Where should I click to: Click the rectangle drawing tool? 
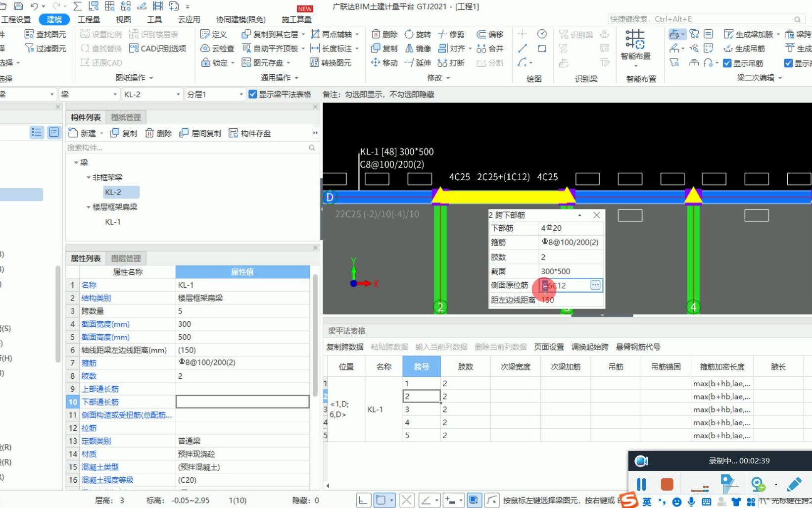coord(542,49)
